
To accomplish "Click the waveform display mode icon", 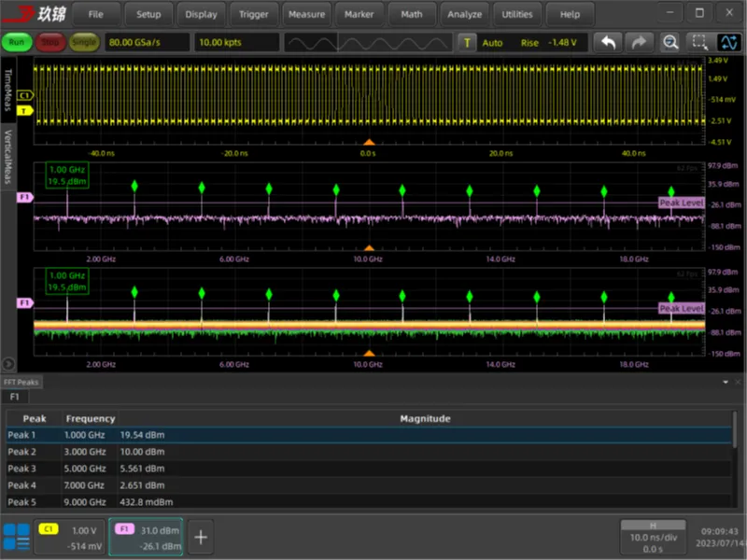I will click(728, 43).
